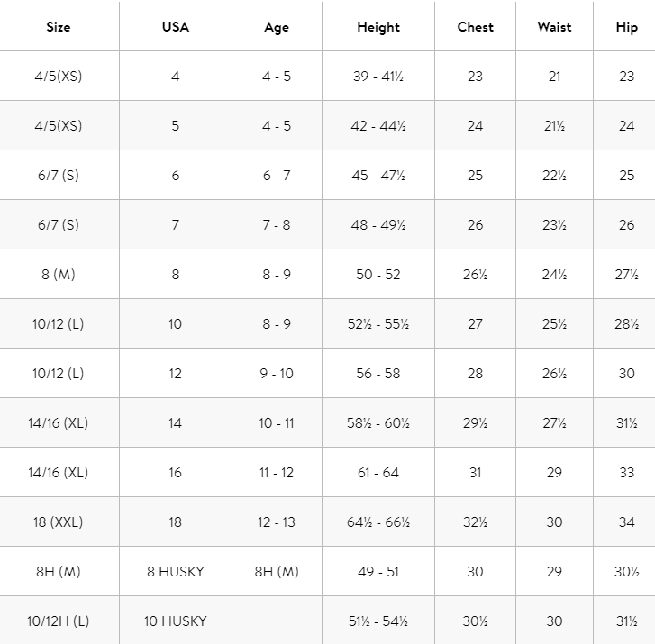Select the Chest column header
655x644 pixels.
[475, 27]
